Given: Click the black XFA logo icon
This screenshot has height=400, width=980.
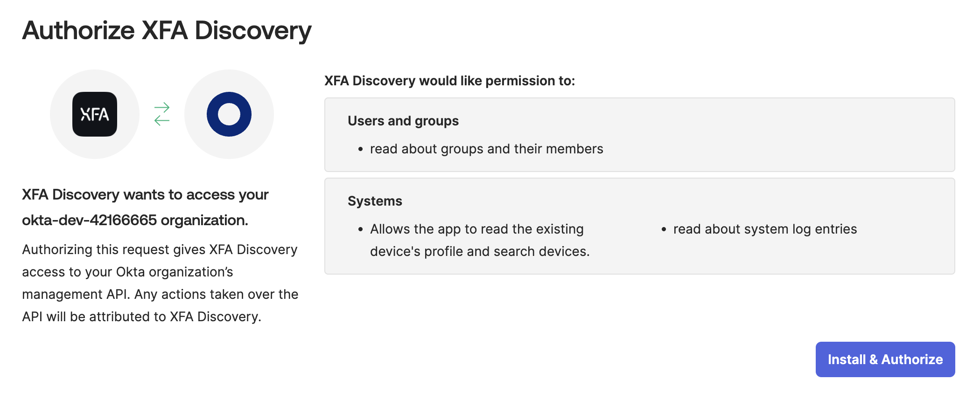Looking at the screenshot, I should coord(95,114).
